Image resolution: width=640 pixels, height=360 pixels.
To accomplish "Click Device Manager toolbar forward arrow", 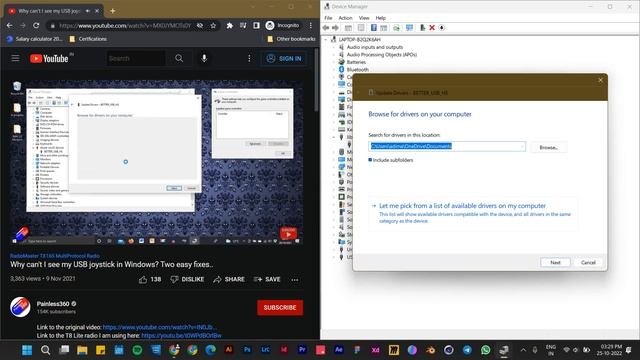I will [335, 28].
